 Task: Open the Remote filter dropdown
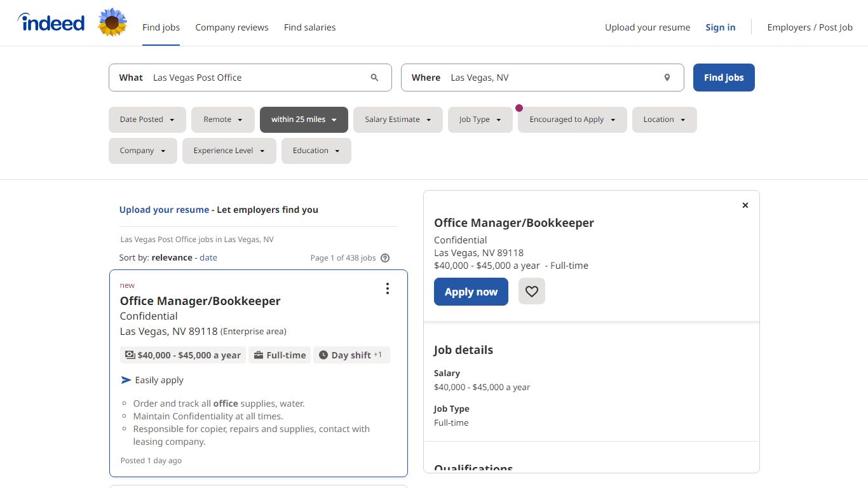click(x=223, y=119)
